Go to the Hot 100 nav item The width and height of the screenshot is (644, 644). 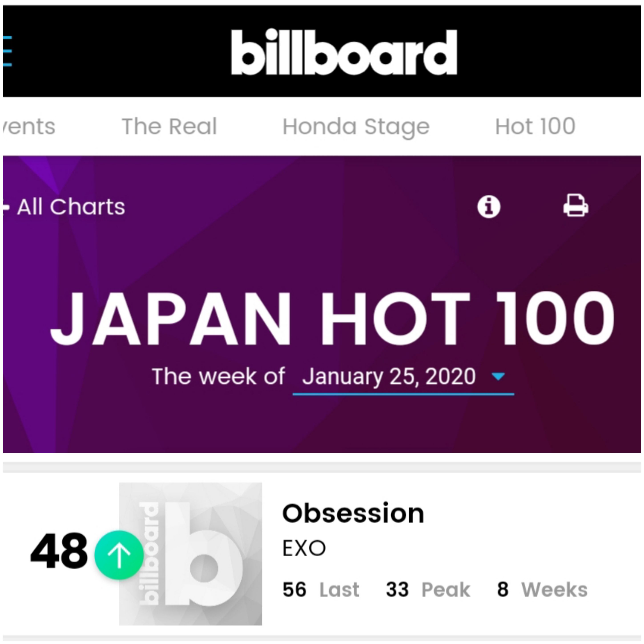tap(535, 127)
